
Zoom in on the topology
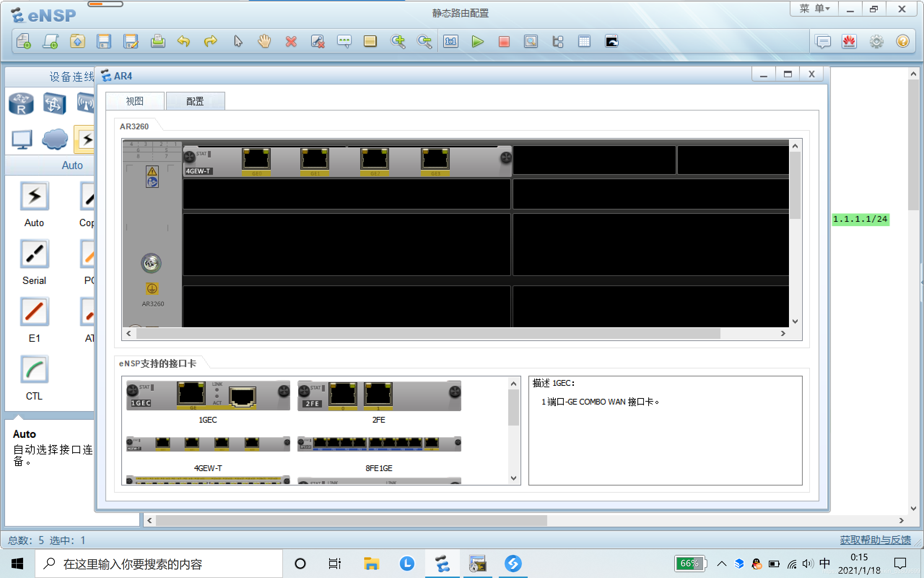[x=398, y=41]
